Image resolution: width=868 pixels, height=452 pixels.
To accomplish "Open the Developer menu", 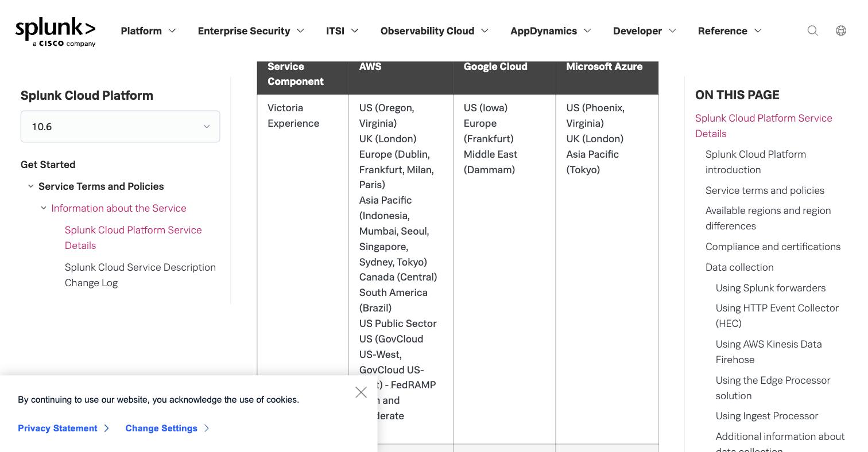I will click(x=645, y=31).
